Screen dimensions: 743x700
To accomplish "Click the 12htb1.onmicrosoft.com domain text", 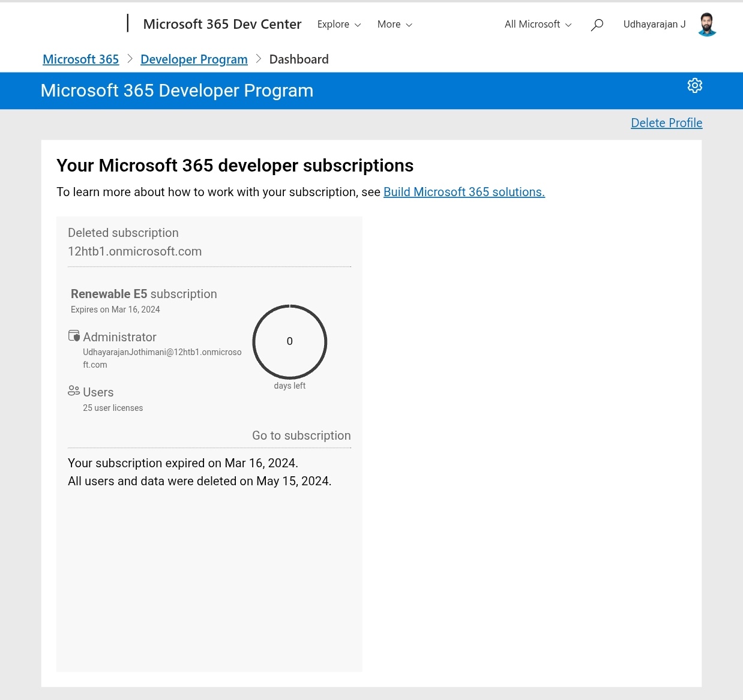I will [134, 251].
